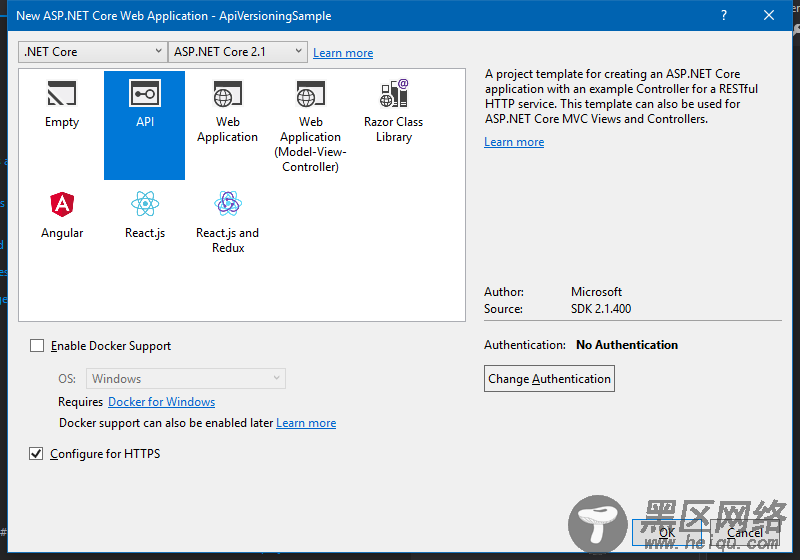This screenshot has width=800, height=560.
Task: Open the OS Windows dropdown
Action: 186,378
